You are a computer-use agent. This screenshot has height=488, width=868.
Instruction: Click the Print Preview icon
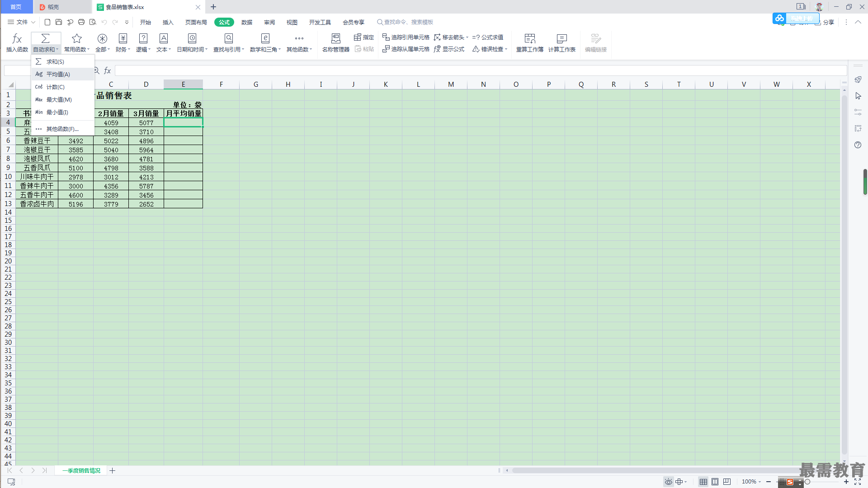pyautogui.click(x=93, y=22)
